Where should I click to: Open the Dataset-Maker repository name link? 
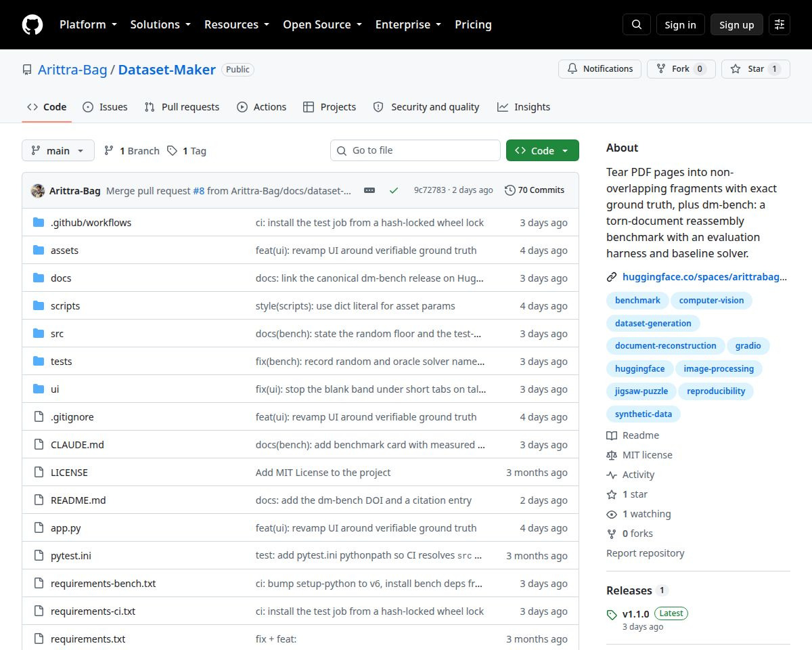pos(167,69)
